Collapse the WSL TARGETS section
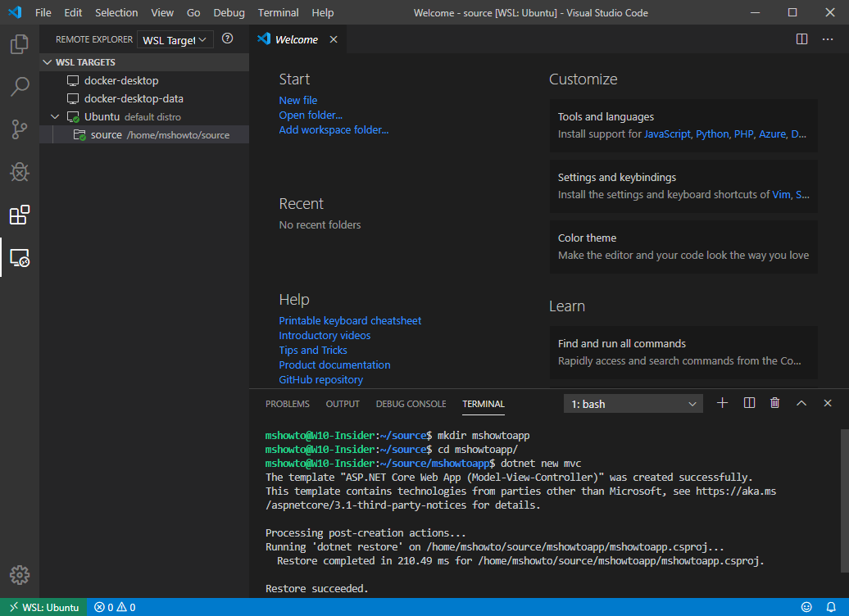This screenshot has width=849, height=616. pos(144,62)
